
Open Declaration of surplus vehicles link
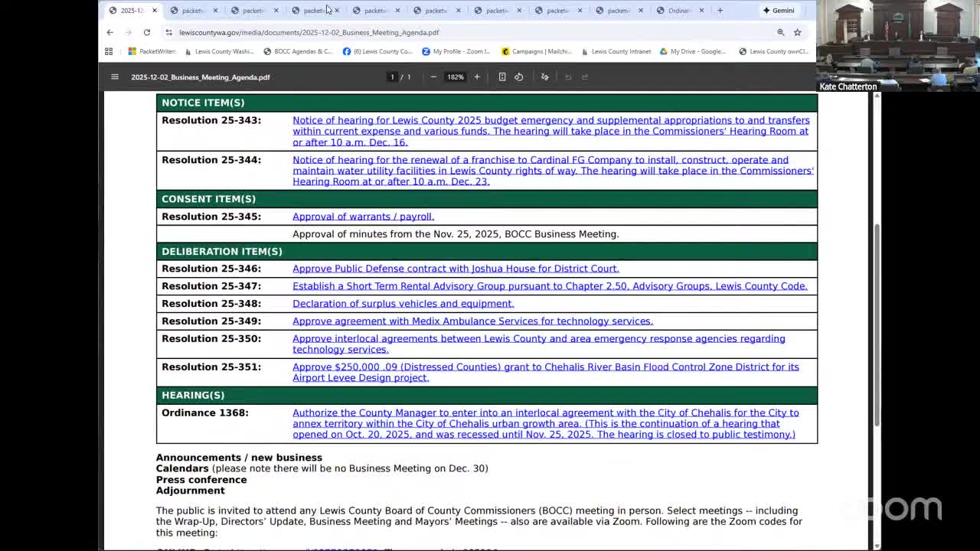pos(403,304)
